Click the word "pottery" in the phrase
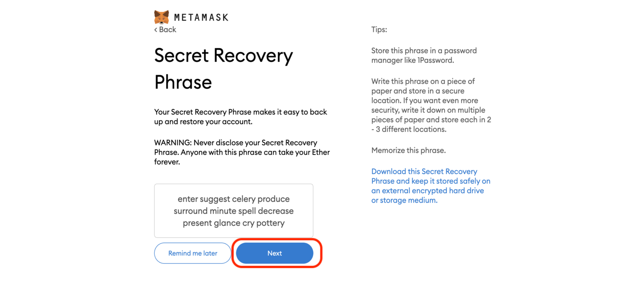Viewport: 644px width, 292px height. click(x=270, y=223)
